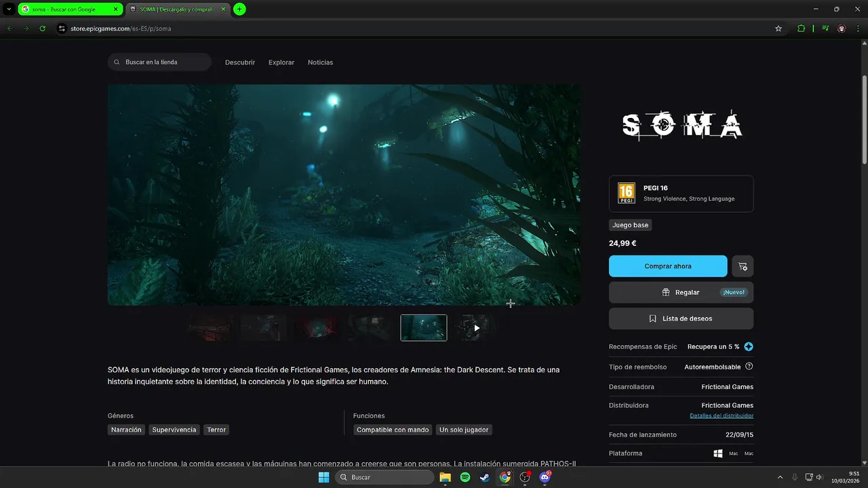Play the video thumbnail with play arrow
Image resolution: width=868 pixels, height=488 pixels.
point(477,328)
